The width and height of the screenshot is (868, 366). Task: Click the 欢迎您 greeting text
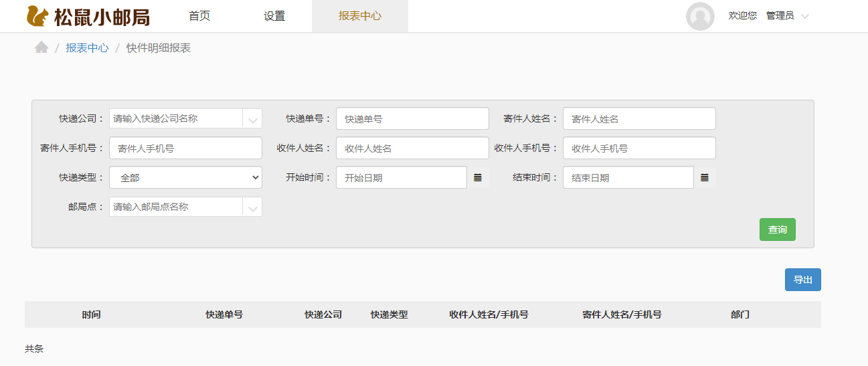click(x=743, y=15)
